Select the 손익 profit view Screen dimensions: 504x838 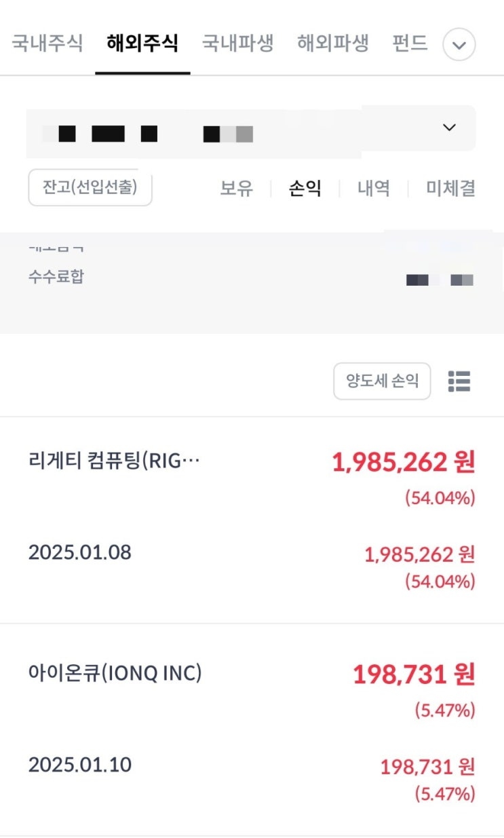click(305, 188)
